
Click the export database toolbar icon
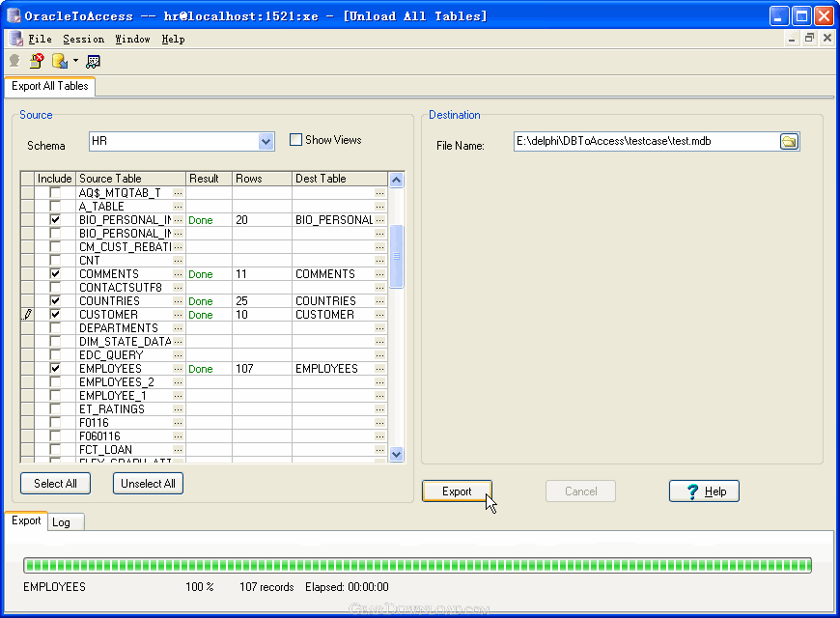click(60, 61)
